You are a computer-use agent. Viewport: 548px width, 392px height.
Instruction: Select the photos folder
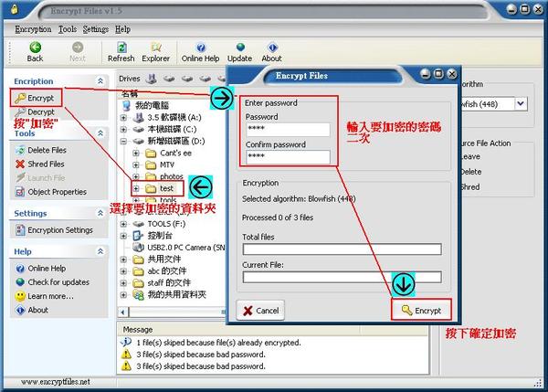pyautogui.click(x=164, y=176)
